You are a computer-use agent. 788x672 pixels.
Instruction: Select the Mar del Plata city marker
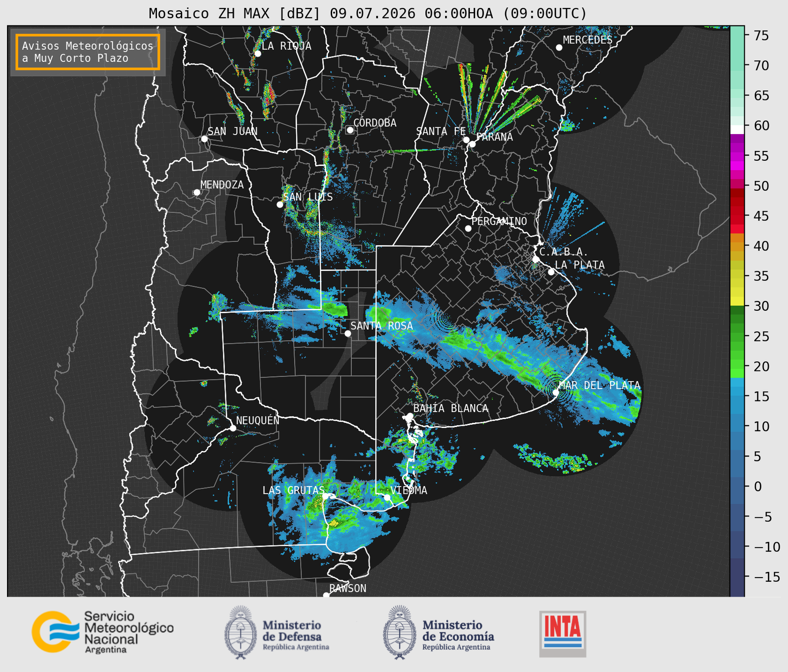tap(556, 393)
